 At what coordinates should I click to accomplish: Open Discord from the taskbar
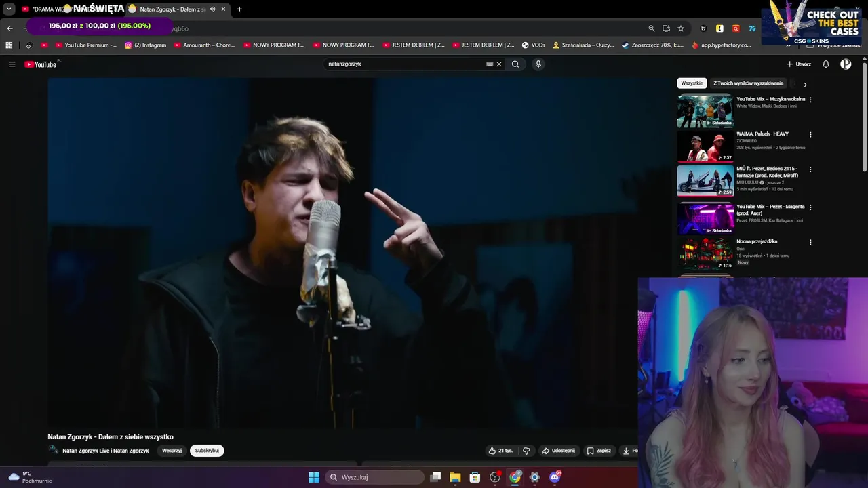tap(555, 477)
